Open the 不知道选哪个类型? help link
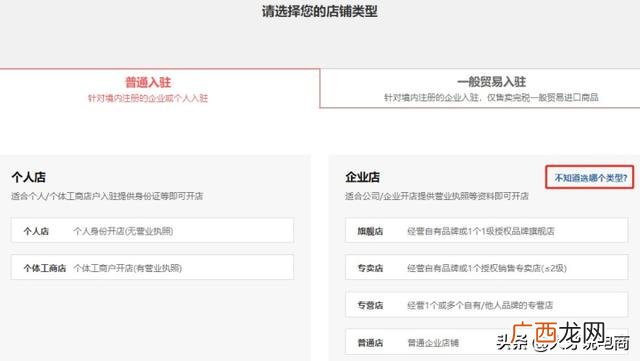Image resolution: width=640 pixels, height=361 pixels. (590, 178)
